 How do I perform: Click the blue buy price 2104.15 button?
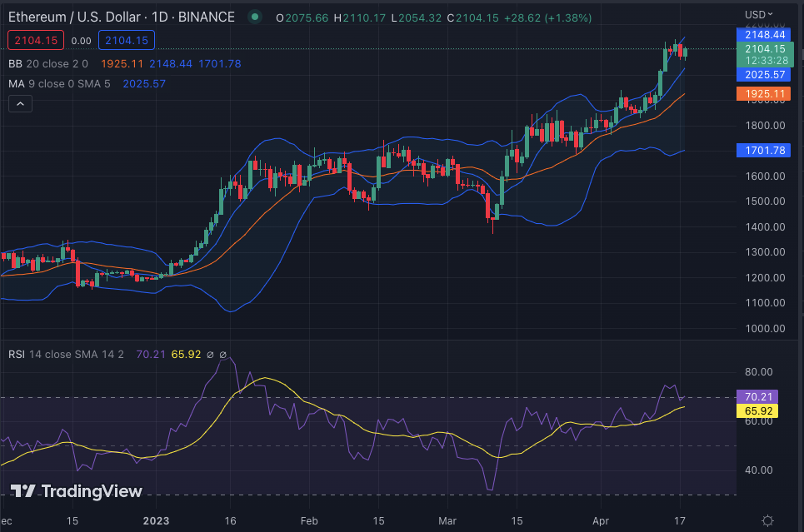pyautogui.click(x=125, y=40)
